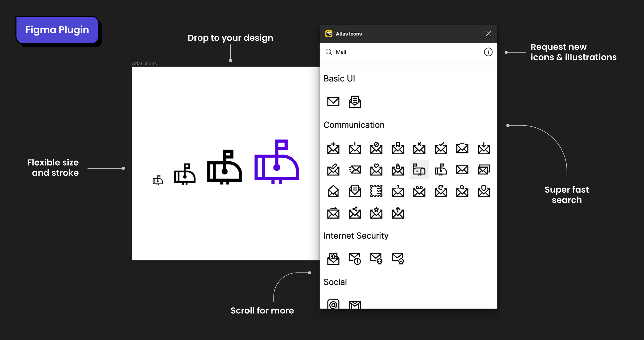This screenshot has height=340, width=644.
Task: Select the bug-infected open mail icon
Action: click(x=333, y=259)
